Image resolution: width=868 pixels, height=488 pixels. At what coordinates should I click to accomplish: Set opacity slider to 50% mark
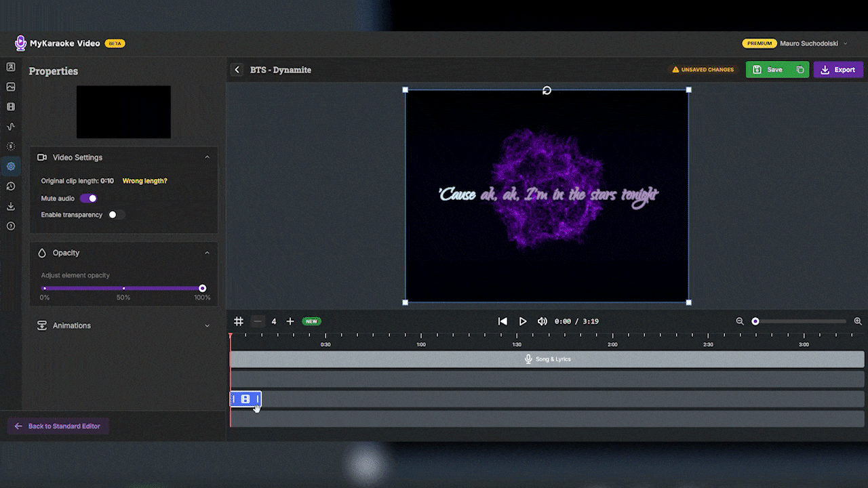tap(123, 289)
